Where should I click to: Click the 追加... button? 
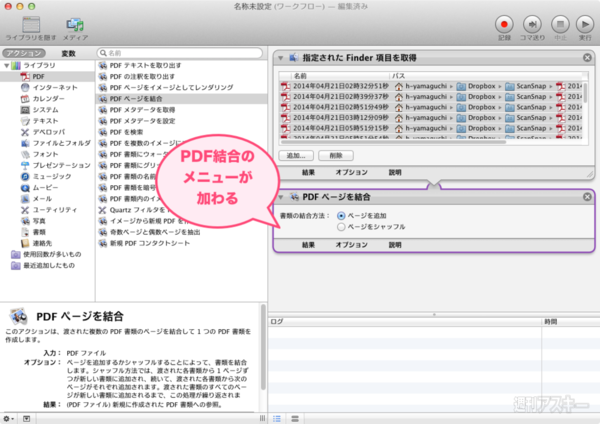point(296,155)
